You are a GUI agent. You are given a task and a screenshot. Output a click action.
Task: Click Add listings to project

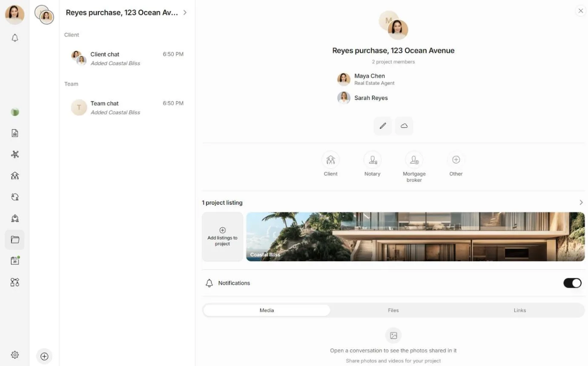(223, 237)
